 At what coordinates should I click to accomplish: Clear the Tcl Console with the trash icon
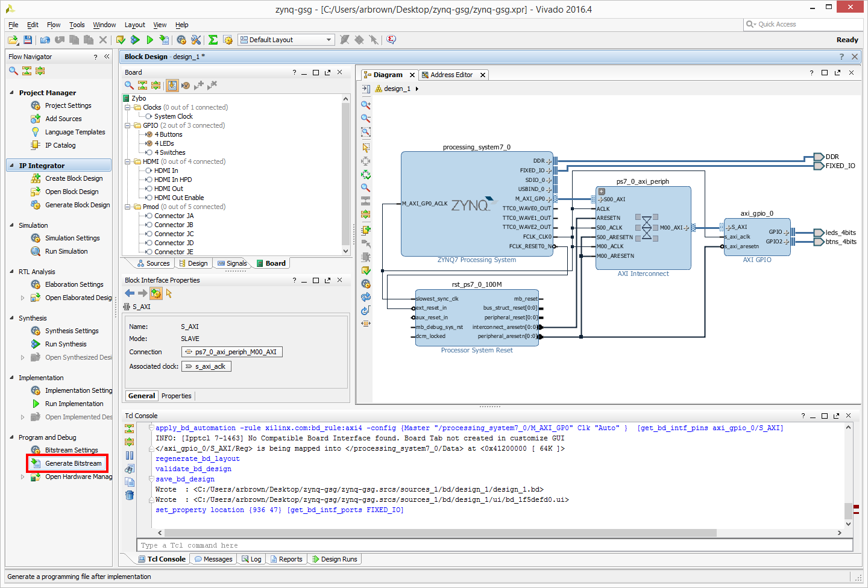(x=130, y=495)
